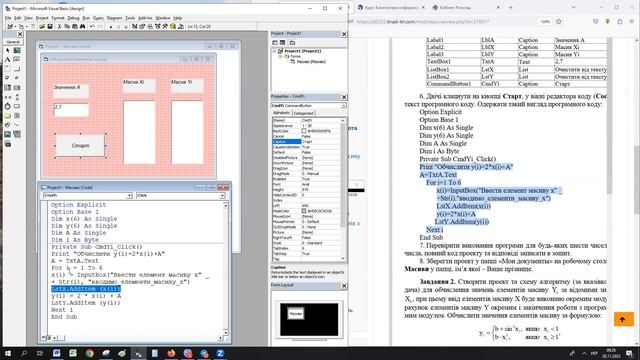Open the Tools menu
This screenshot has width=640, height=360.
click(130, 18)
